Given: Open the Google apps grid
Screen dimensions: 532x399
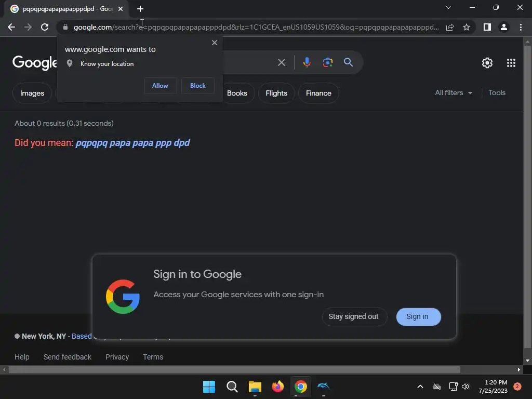Looking at the screenshot, I should (x=511, y=63).
